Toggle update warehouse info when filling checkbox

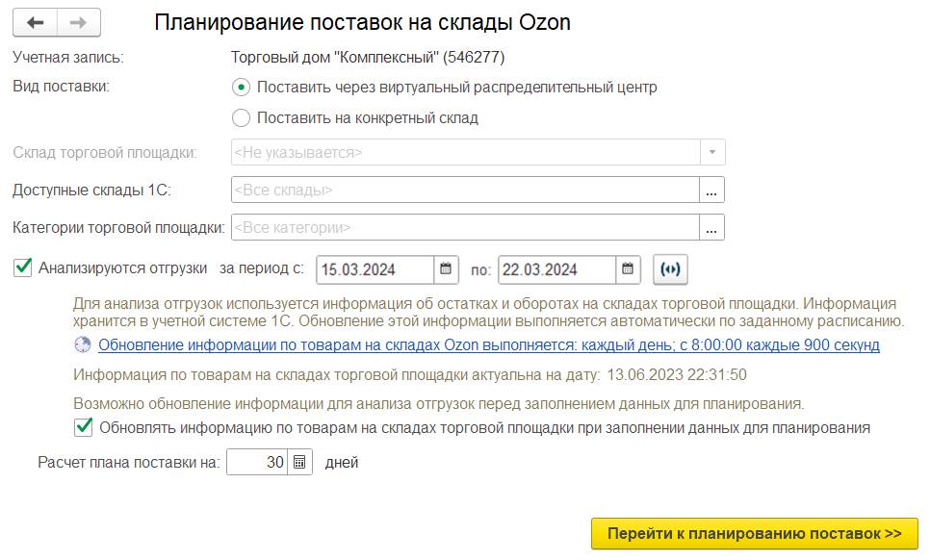(84, 427)
